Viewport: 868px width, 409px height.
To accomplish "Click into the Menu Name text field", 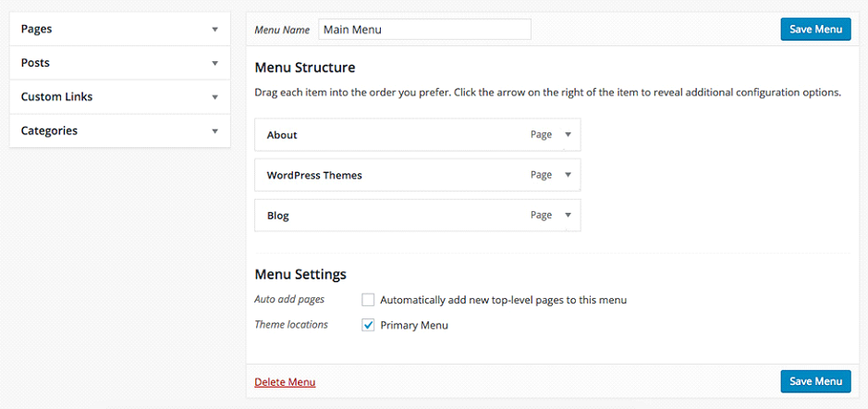I will 424,30.
